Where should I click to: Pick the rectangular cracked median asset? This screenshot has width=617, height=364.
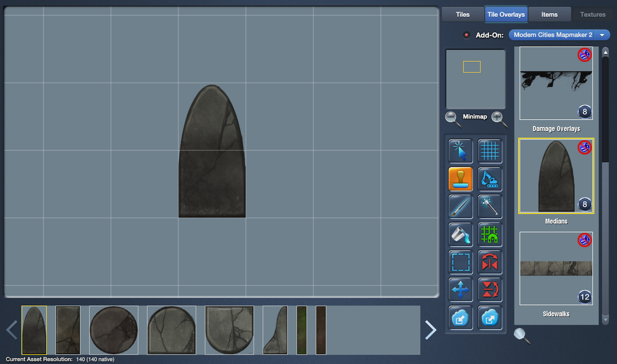click(x=68, y=330)
